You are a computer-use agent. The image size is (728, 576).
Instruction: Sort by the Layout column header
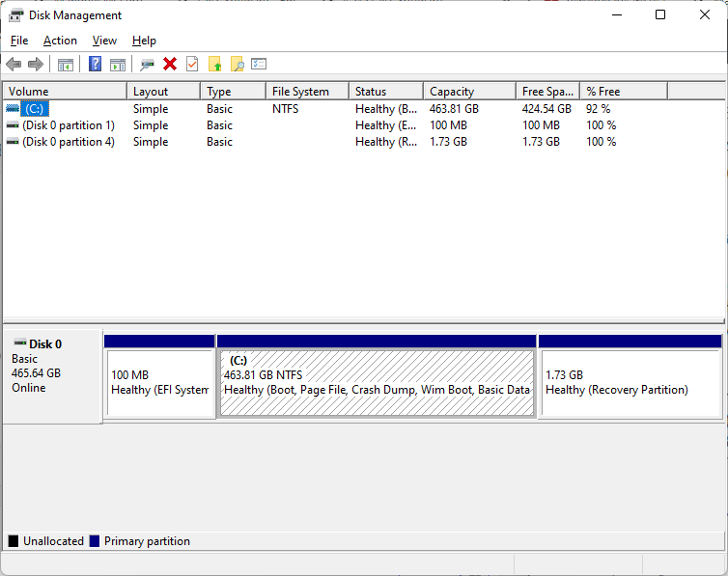(x=164, y=92)
